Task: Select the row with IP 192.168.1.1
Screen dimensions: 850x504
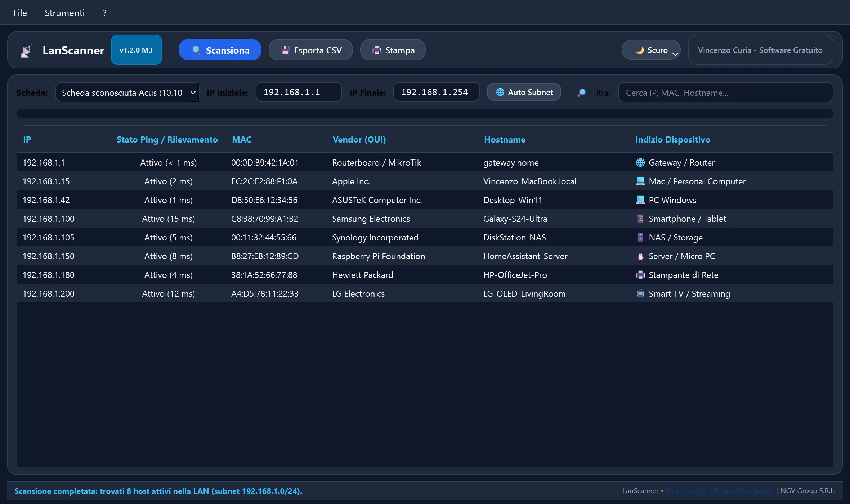Action: [x=425, y=162]
